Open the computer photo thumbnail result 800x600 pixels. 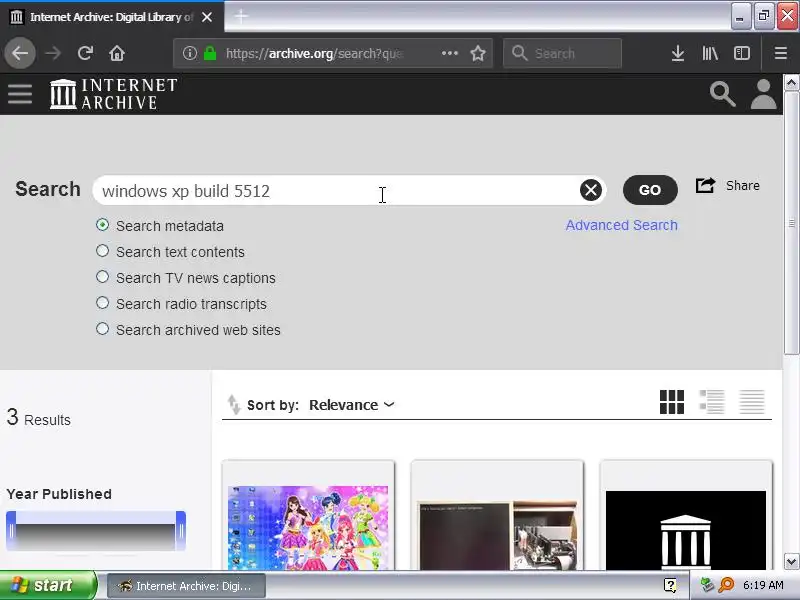(x=497, y=536)
